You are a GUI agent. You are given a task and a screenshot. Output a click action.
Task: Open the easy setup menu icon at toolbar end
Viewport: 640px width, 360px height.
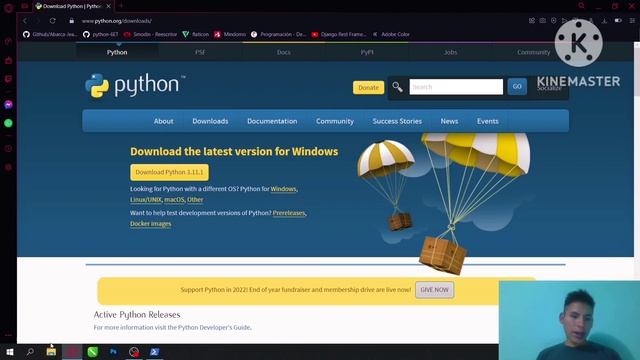pos(632,20)
